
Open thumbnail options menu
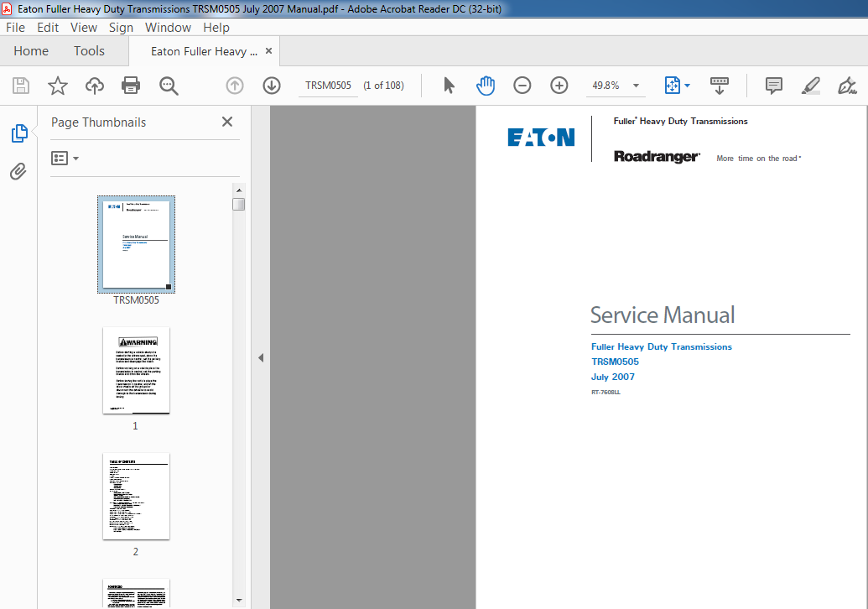tap(65, 159)
